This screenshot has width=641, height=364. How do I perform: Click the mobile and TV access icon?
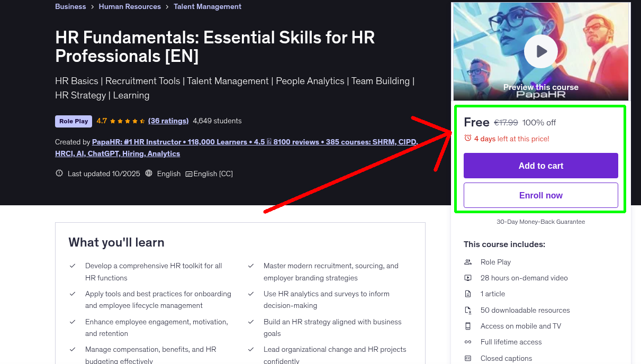[x=468, y=326]
